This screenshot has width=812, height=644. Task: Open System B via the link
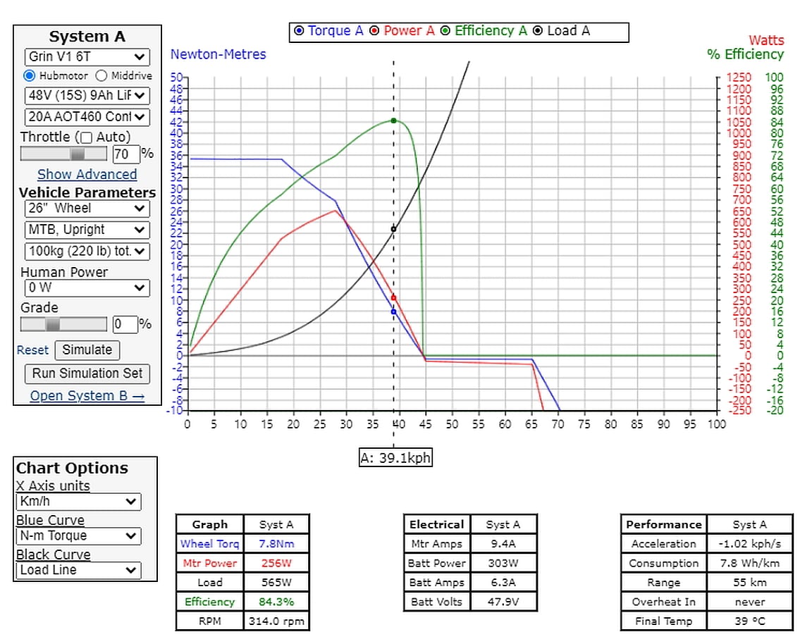pos(87,395)
